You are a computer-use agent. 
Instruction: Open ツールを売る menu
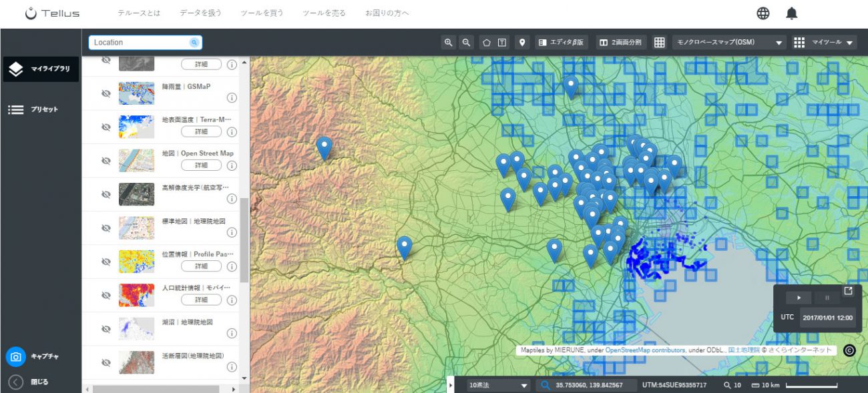pos(324,13)
